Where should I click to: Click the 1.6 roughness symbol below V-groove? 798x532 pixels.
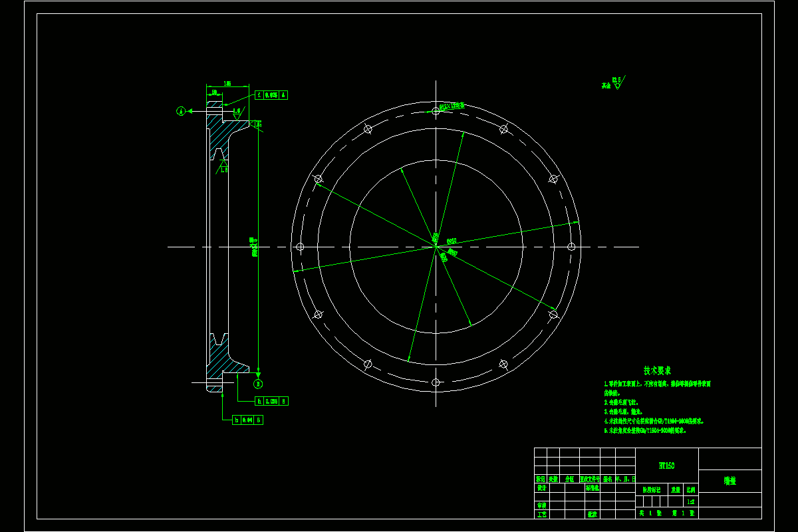[223, 166]
